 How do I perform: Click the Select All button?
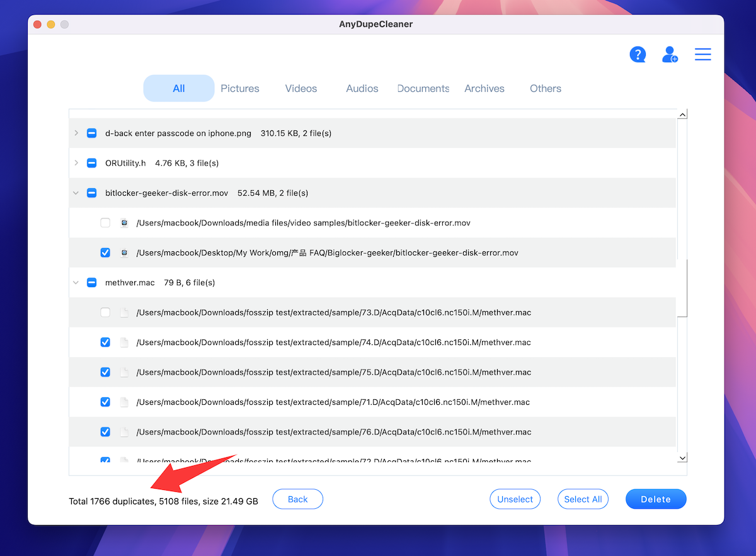[583, 499]
